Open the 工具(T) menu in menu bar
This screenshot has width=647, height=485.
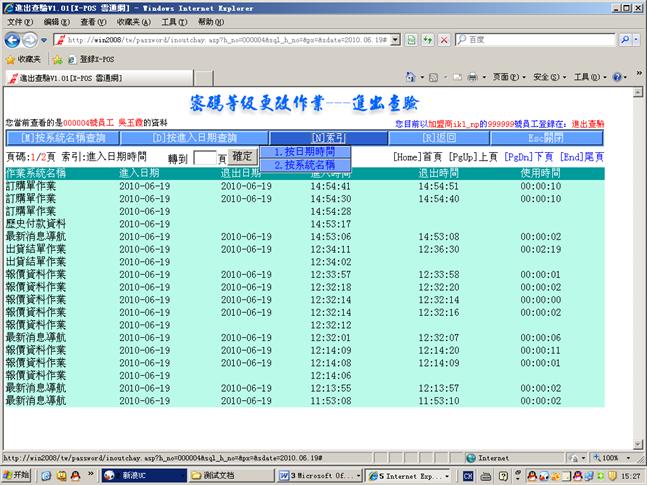173,21
